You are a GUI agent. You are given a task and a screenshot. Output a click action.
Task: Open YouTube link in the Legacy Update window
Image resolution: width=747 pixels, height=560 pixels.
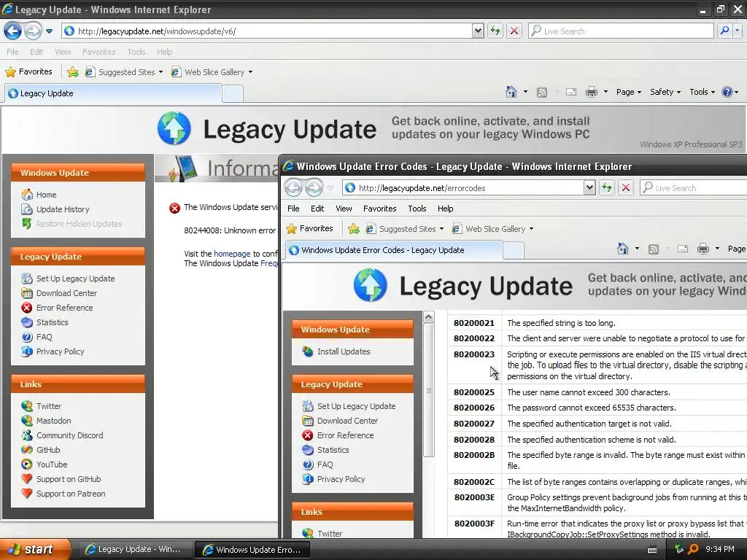pyautogui.click(x=52, y=464)
